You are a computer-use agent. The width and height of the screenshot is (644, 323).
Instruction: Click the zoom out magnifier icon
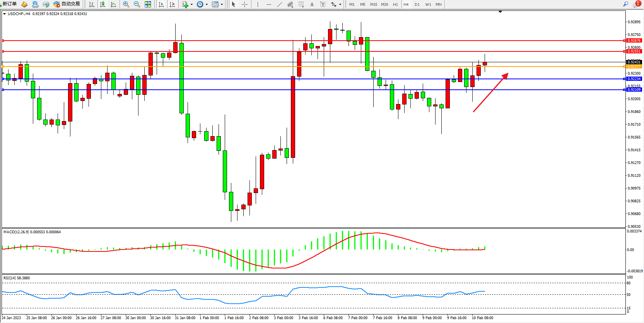(x=137, y=4)
